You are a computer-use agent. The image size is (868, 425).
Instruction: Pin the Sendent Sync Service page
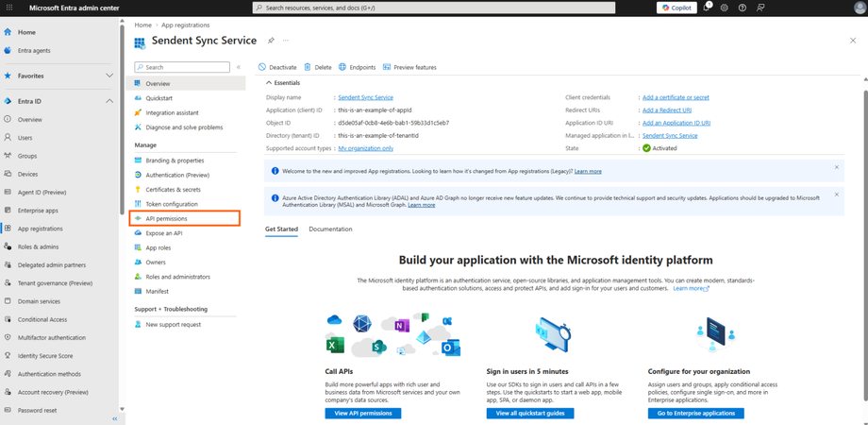coord(271,41)
